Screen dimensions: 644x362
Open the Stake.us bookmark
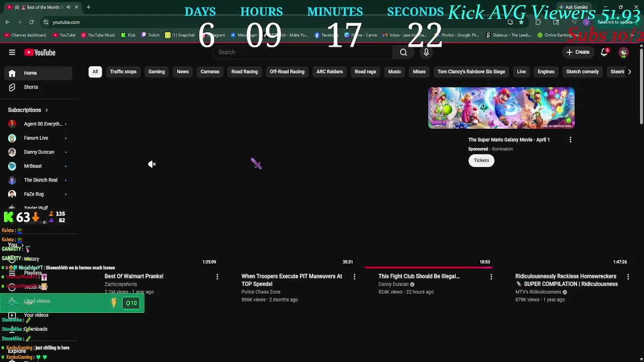[509, 35]
